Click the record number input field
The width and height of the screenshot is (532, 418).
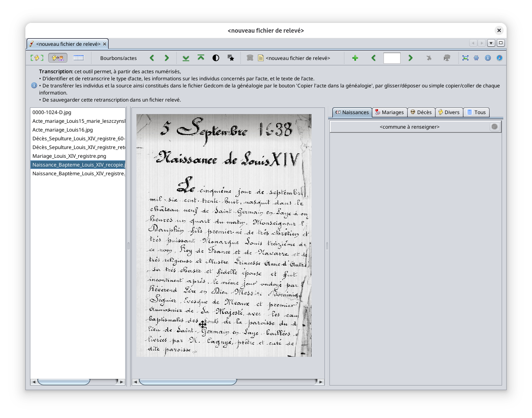(x=392, y=58)
